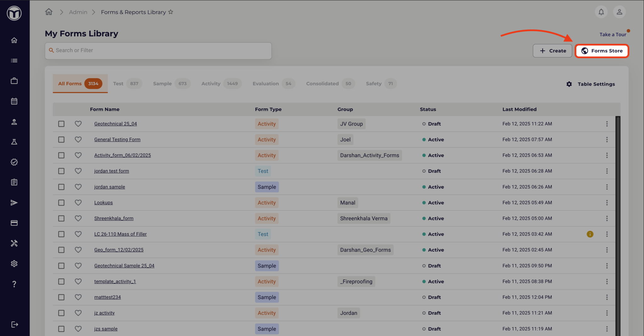Open the sidebar settings gear icon
This screenshot has height=336, width=644.
[14, 264]
